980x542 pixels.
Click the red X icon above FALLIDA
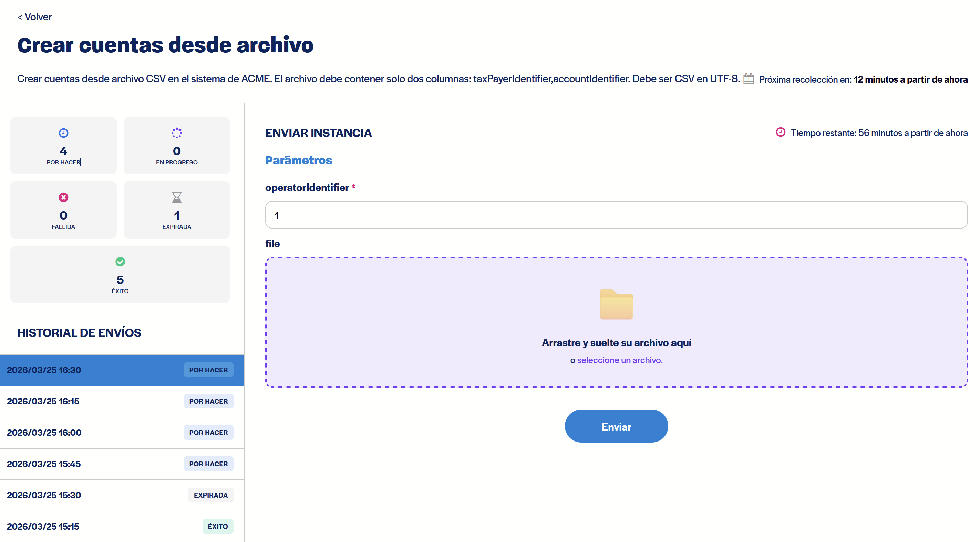point(63,197)
